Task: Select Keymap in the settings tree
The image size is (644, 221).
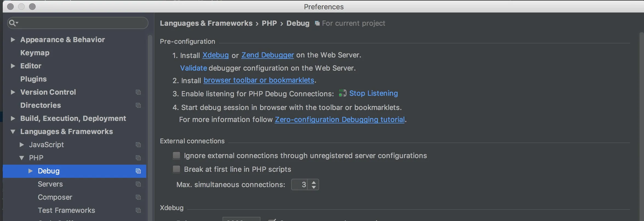Action: (x=35, y=53)
